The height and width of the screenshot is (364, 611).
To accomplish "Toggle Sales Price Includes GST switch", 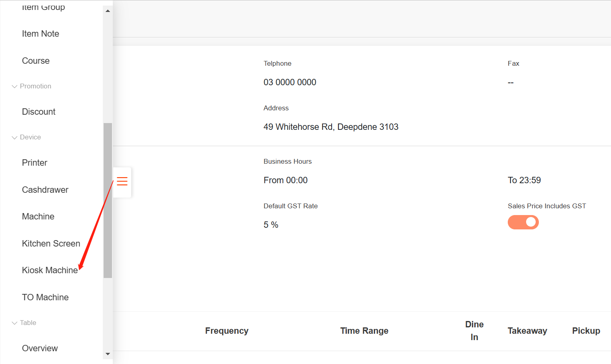I will click(x=523, y=222).
